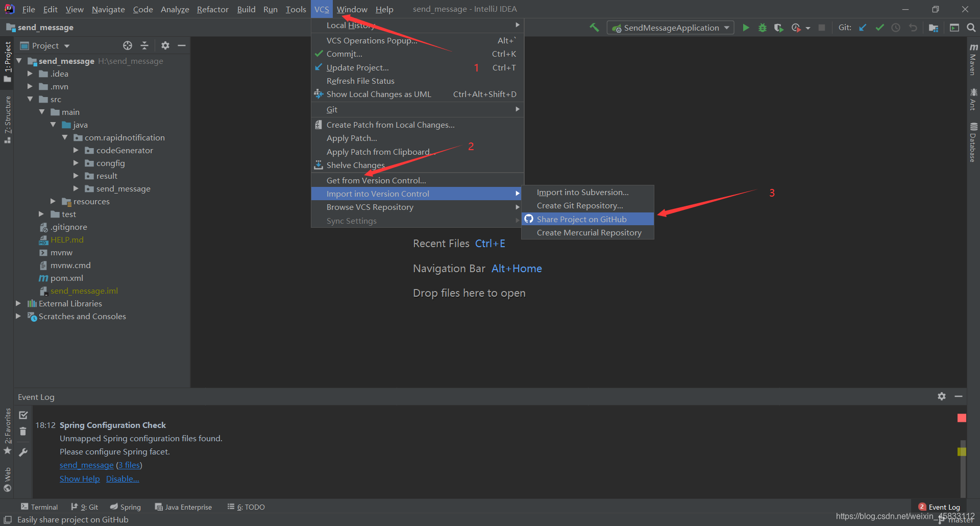Viewport: 980px width, 526px height.
Task: Open run configuration SendMessageApplication dropdown
Action: (670, 28)
